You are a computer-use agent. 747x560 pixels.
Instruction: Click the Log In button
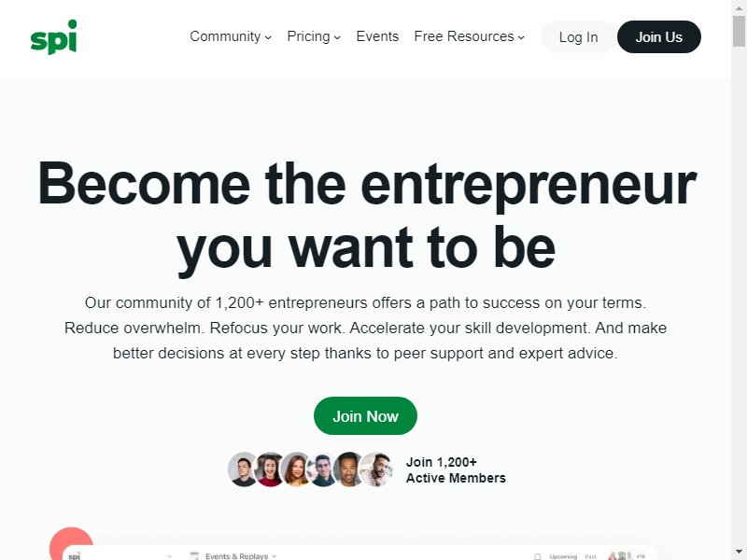(x=578, y=37)
